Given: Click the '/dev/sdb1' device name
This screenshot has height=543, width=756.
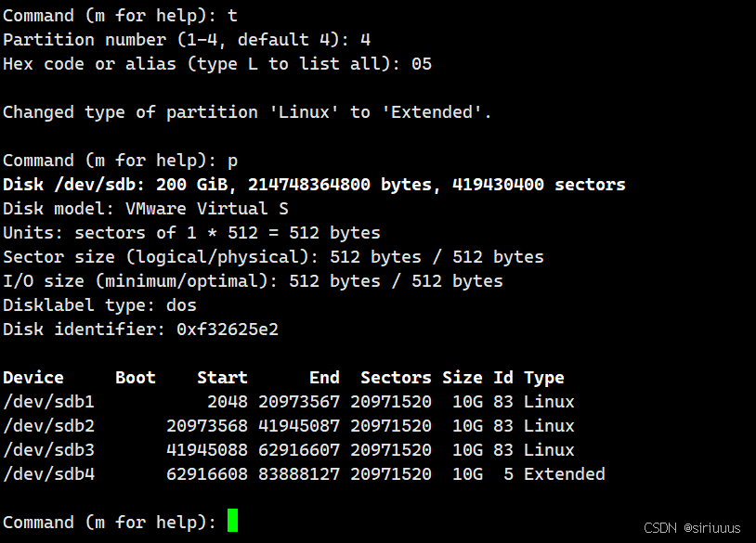Looking at the screenshot, I should pyautogui.click(x=48, y=402).
